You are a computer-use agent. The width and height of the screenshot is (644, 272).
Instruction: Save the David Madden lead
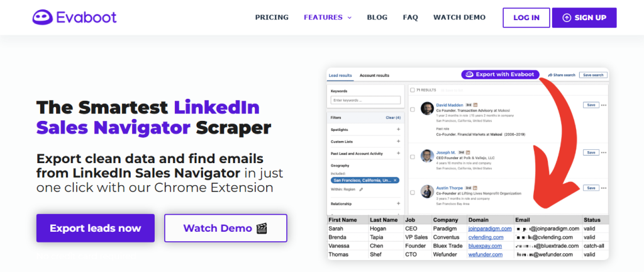click(591, 105)
